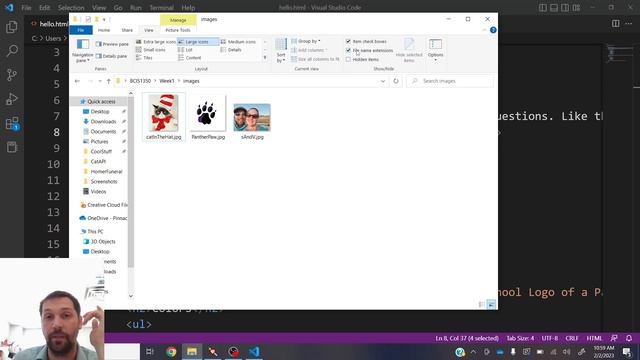
Task: Choose Small icons layout
Action: pos(151,50)
